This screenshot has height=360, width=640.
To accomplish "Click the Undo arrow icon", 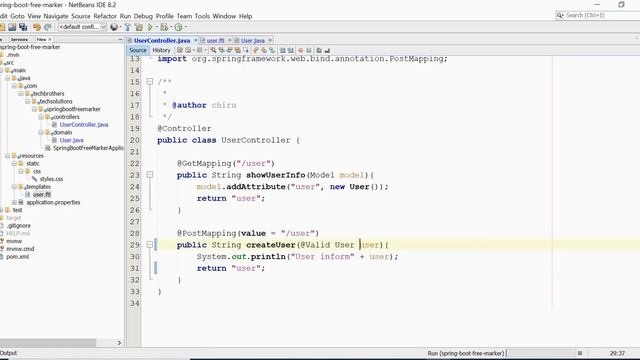I will tap(37, 27).
